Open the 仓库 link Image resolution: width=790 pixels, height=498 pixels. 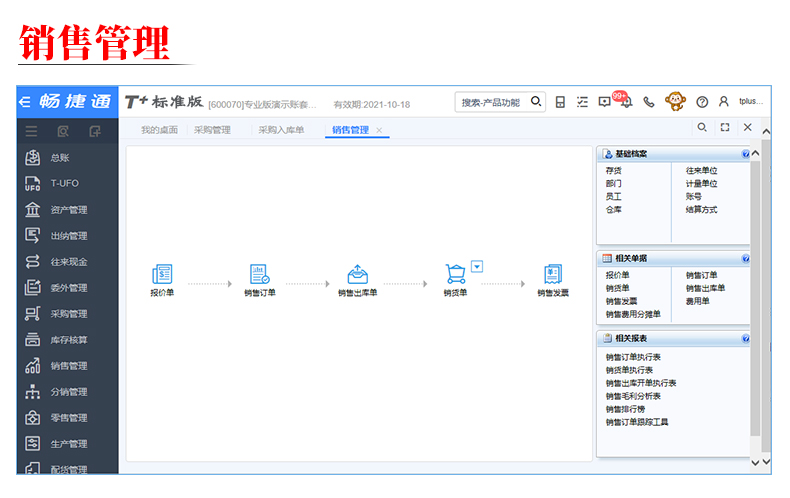613,210
